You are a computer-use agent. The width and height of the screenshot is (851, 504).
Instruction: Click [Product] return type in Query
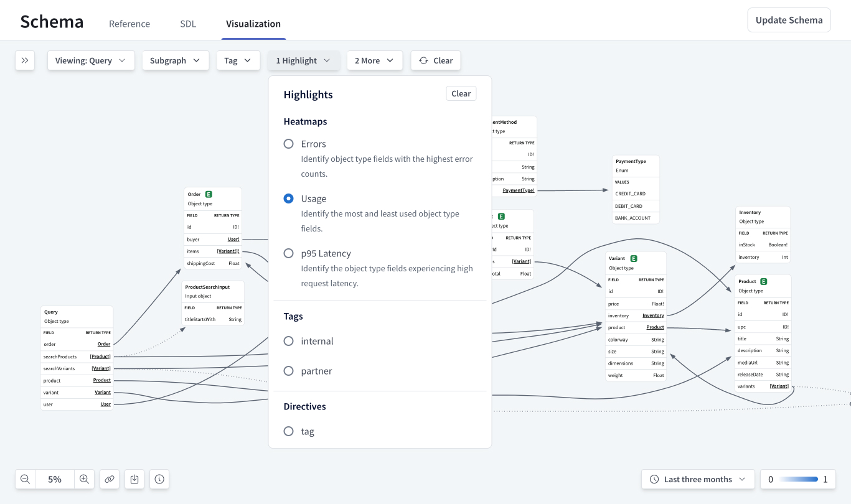point(100,357)
